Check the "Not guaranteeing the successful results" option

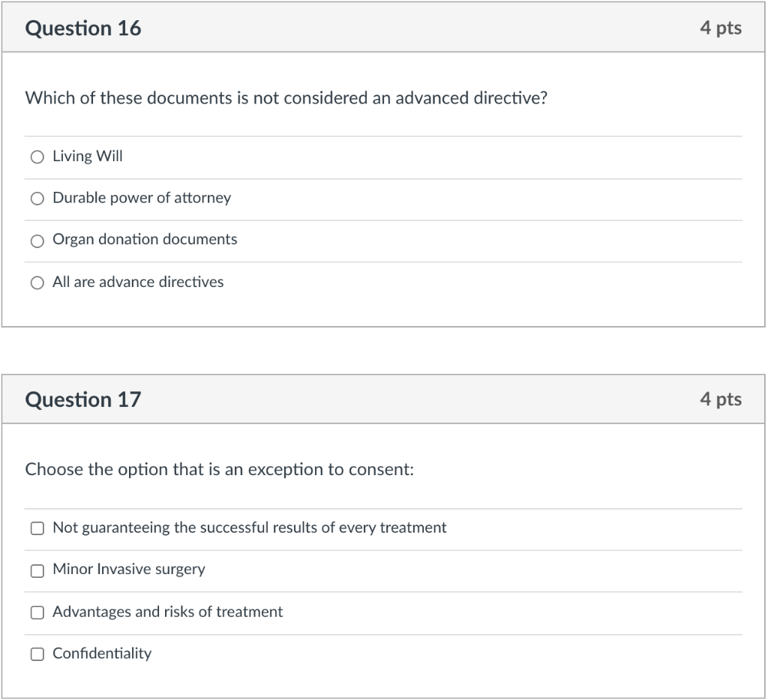pyautogui.click(x=36, y=528)
